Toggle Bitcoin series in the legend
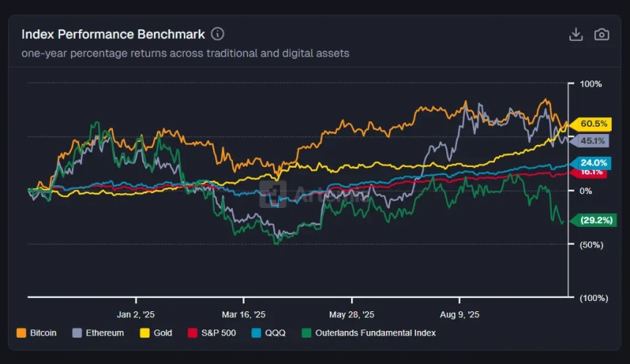 click(42, 333)
